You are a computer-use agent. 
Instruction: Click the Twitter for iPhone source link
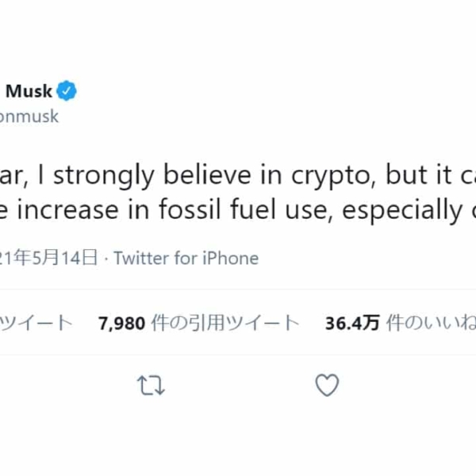186,259
